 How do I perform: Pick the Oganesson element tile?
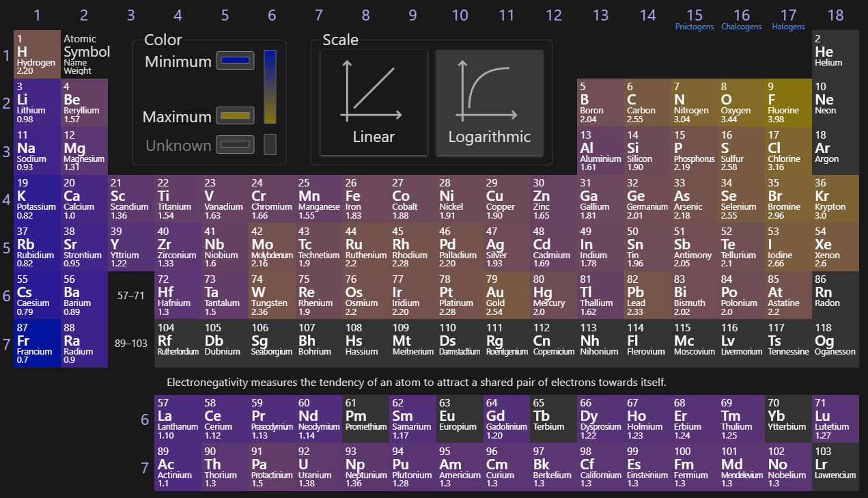[x=835, y=343]
